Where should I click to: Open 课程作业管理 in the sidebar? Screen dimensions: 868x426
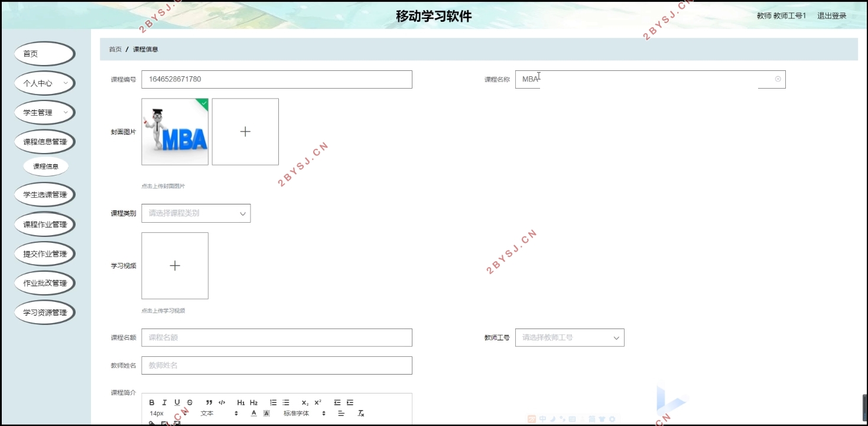click(44, 225)
